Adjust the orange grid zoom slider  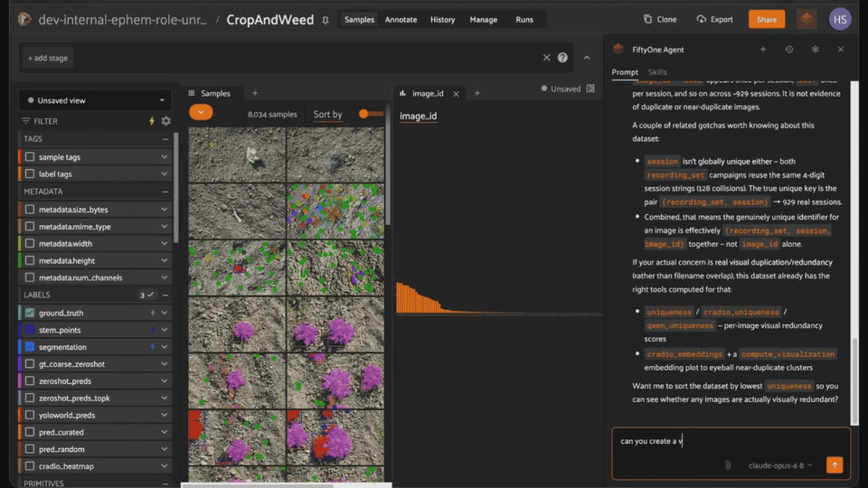[x=371, y=114]
